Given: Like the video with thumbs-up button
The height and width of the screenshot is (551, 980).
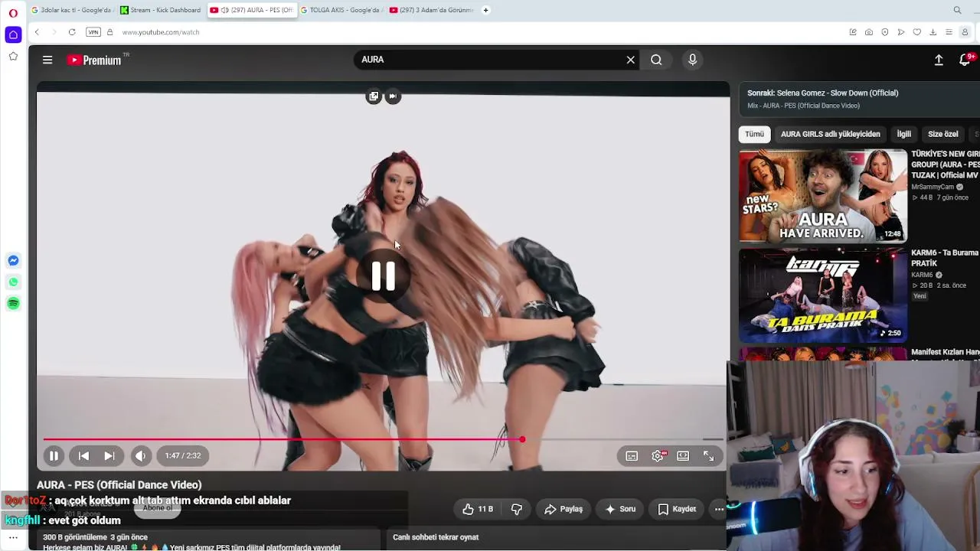Looking at the screenshot, I should click(477, 509).
